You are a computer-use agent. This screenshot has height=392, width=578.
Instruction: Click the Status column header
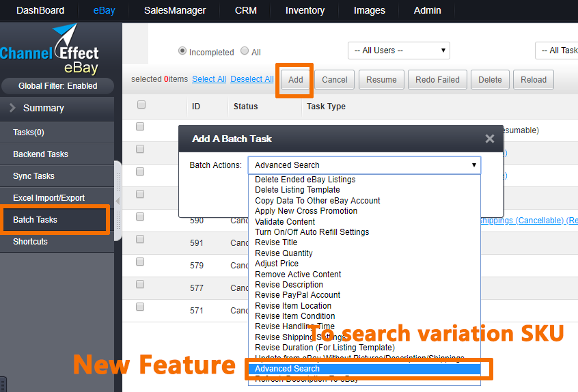point(245,107)
